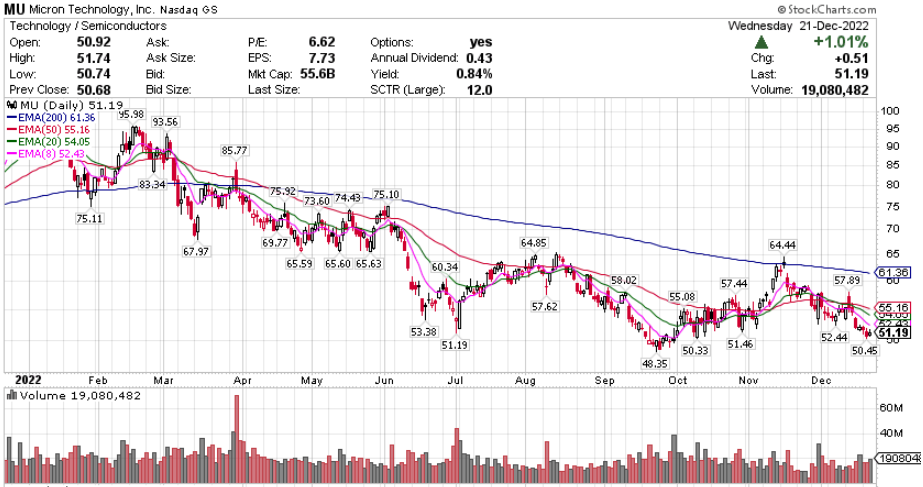Click the +1.01% percent change
This screenshot has height=487, width=923.
tap(841, 42)
